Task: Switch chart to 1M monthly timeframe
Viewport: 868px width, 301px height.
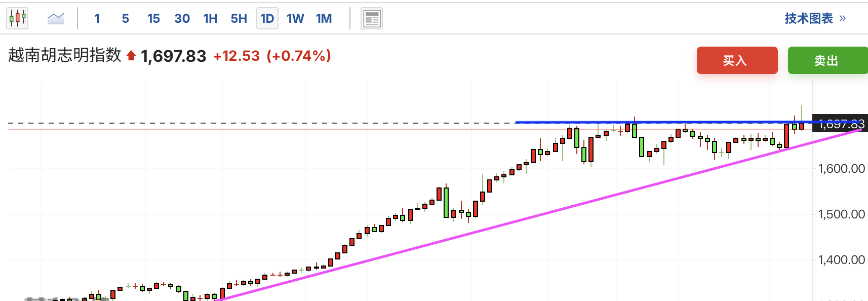Action: point(324,19)
